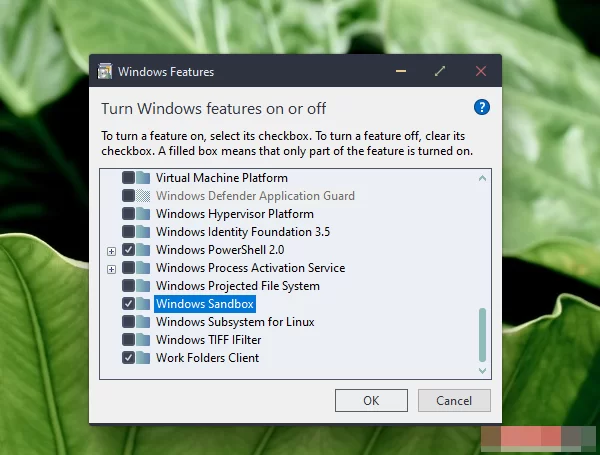Screen dimensions: 600x455
Task: Expand Windows Process Activation Service node
Action: point(112,269)
